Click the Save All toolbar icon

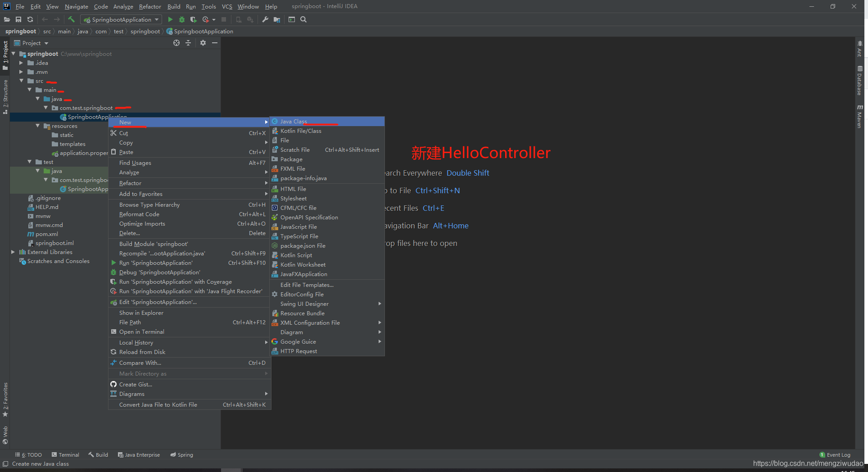pos(18,19)
